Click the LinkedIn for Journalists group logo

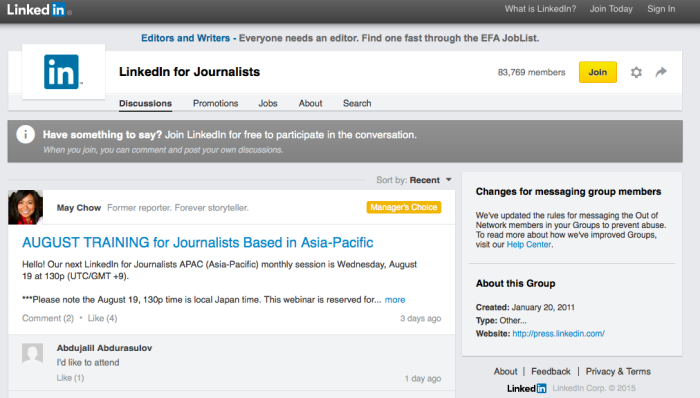(x=63, y=72)
